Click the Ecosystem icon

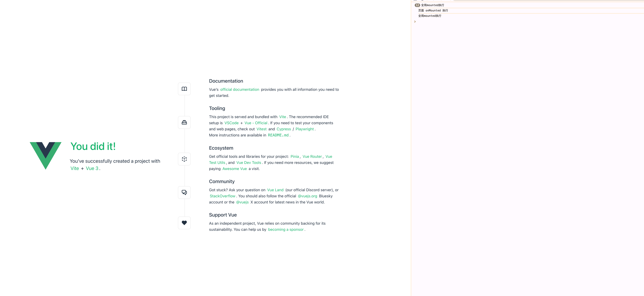[x=184, y=159]
